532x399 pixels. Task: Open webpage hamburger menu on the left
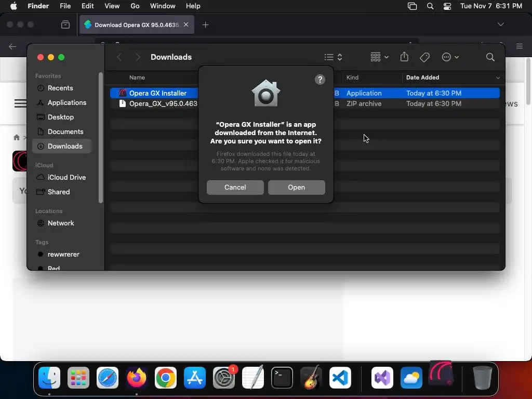pos(20,103)
